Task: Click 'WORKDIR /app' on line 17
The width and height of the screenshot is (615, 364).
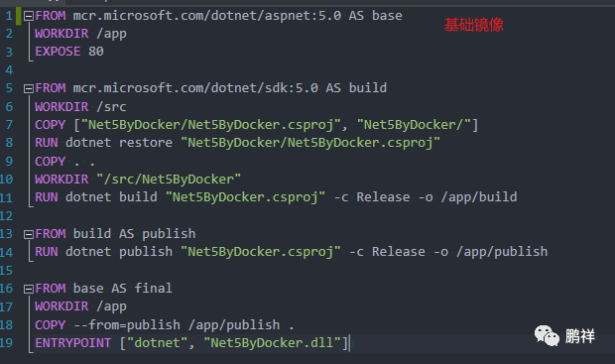Action: point(80,306)
